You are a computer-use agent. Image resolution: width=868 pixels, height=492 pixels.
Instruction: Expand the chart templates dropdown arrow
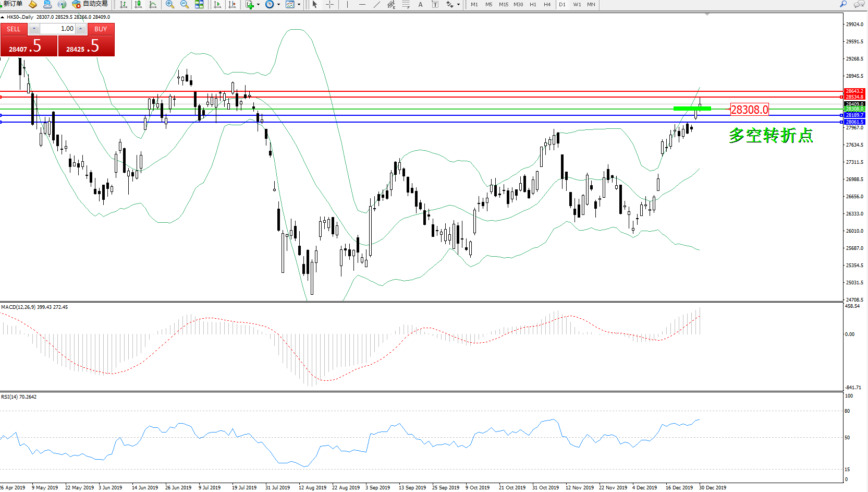(299, 5)
